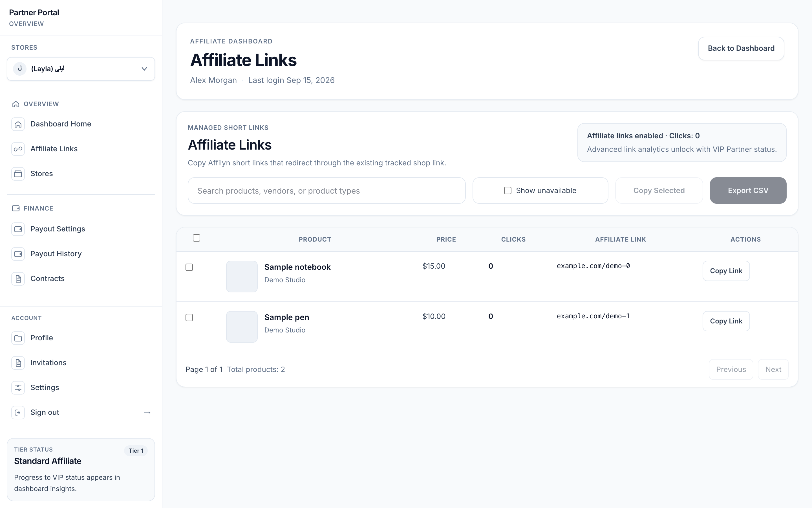Open Contracts page
Image resolution: width=812 pixels, height=508 pixels.
[81, 279]
